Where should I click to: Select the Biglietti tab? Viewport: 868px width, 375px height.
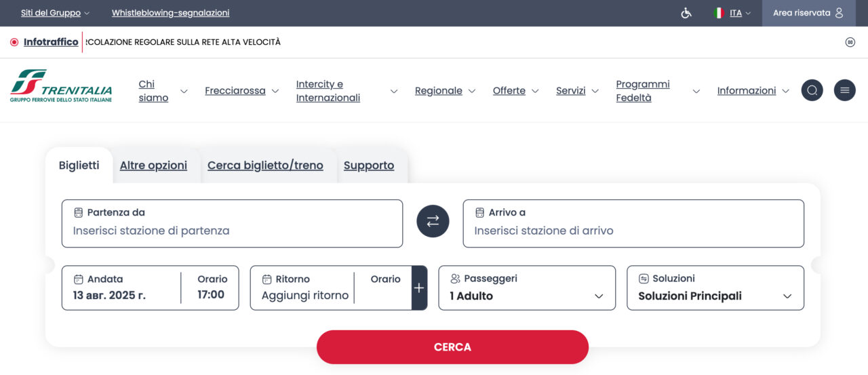pyautogui.click(x=79, y=165)
